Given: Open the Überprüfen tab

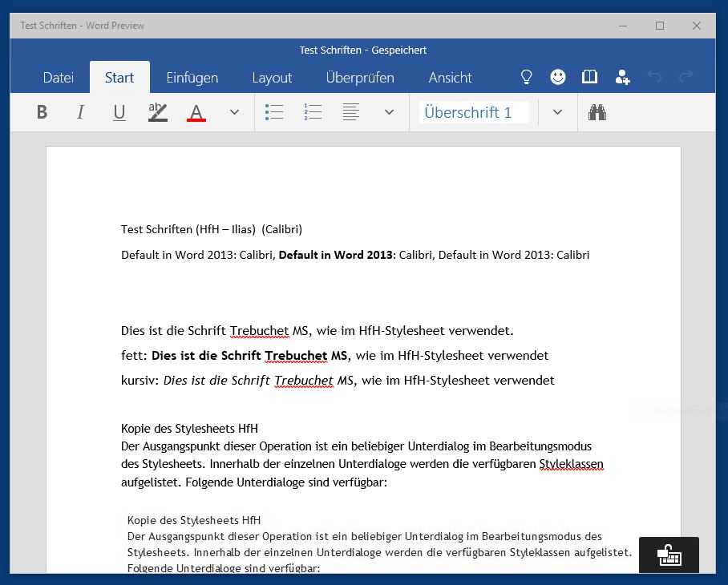Looking at the screenshot, I should coord(360,78).
